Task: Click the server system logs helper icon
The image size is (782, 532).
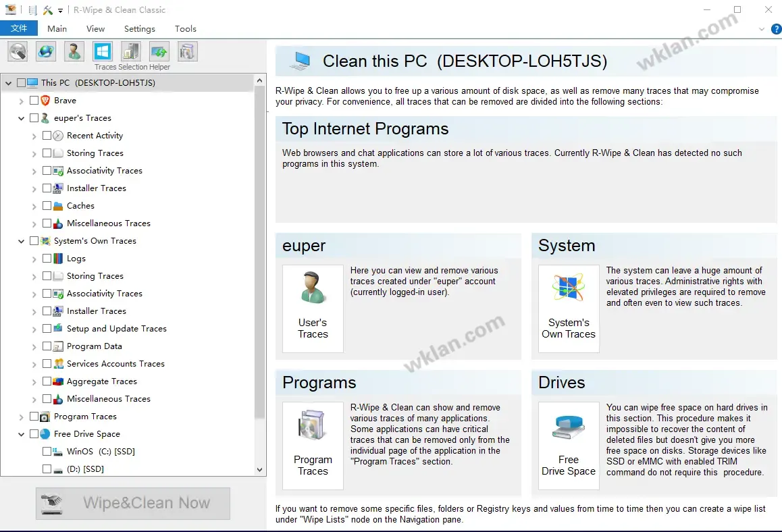Action: tap(130, 51)
